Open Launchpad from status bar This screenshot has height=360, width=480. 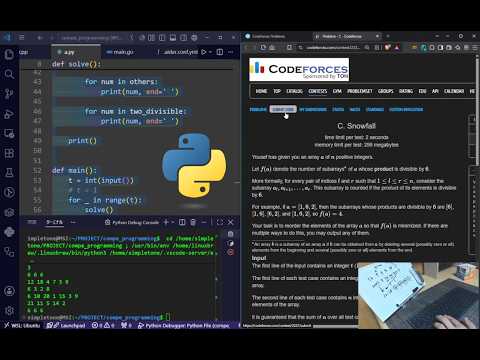click(x=66, y=325)
